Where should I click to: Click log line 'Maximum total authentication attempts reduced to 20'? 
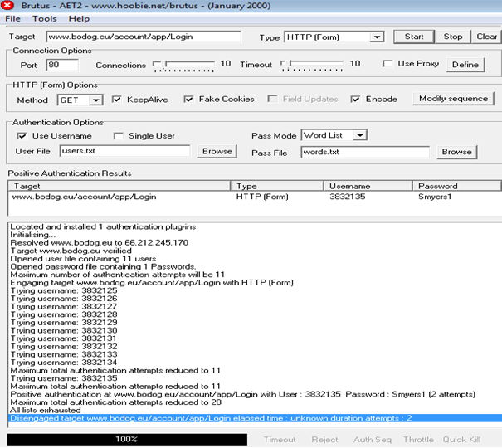116,402
